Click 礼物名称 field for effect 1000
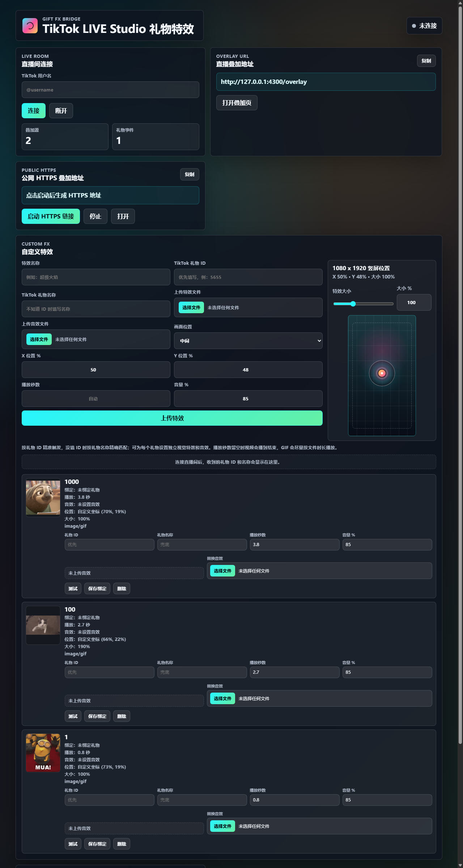The width and height of the screenshot is (463, 868). [x=202, y=545]
